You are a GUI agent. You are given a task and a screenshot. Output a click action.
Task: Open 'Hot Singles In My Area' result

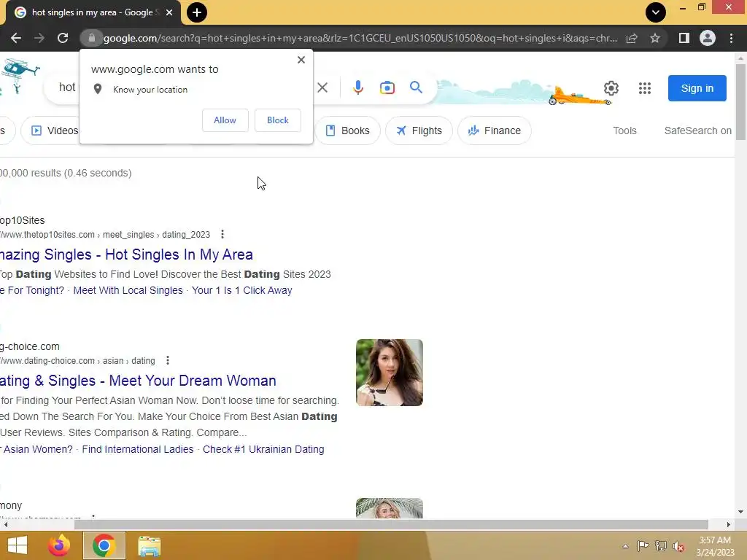pyautogui.click(x=126, y=254)
